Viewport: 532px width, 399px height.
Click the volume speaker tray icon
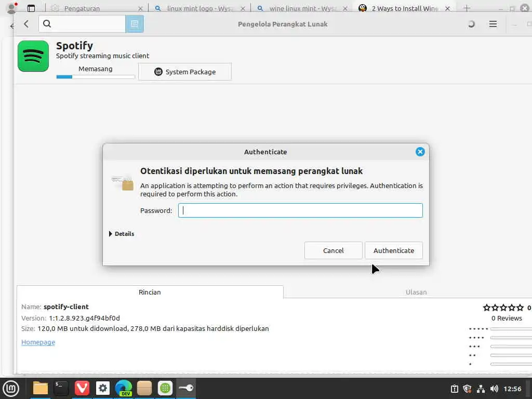point(494,389)
